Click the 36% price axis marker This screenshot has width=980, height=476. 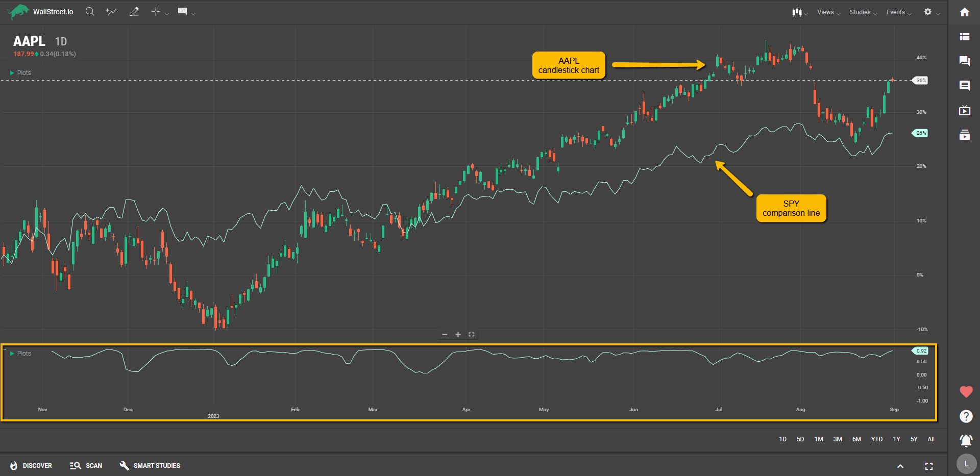point(920,81)
